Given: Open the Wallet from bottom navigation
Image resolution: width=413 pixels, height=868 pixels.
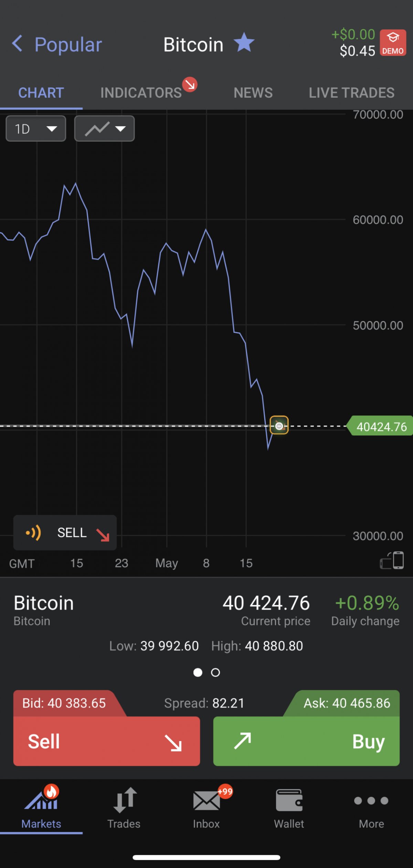Looking at the screenshot, I should tap(289, 808).
